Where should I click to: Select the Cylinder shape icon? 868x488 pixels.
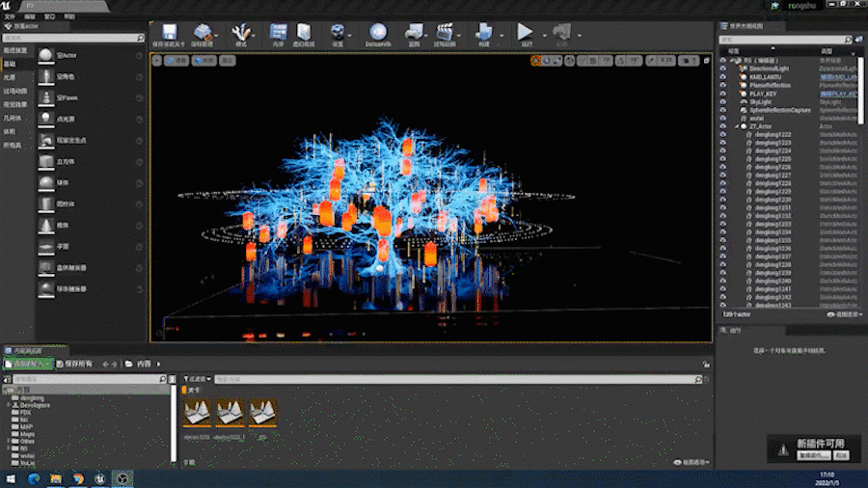pyautogui.click(x=46, y=204)
